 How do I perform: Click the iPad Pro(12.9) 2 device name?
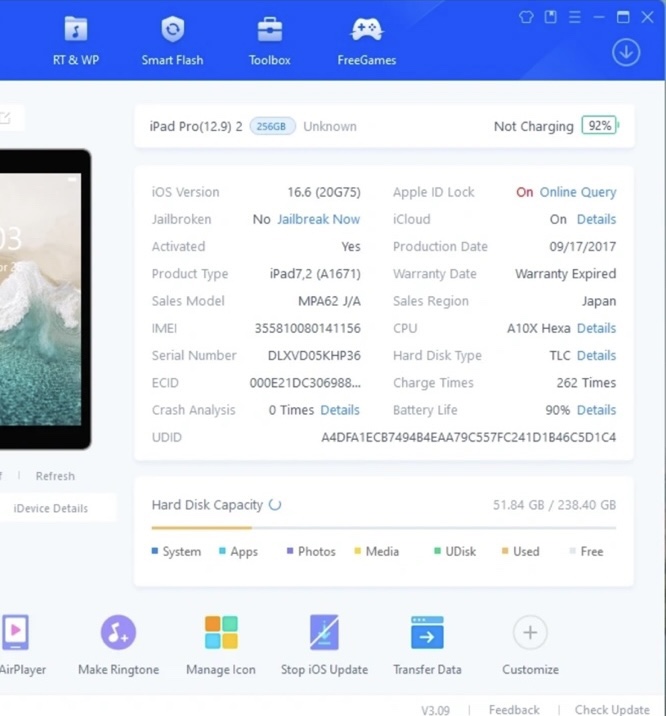[196, 126]
